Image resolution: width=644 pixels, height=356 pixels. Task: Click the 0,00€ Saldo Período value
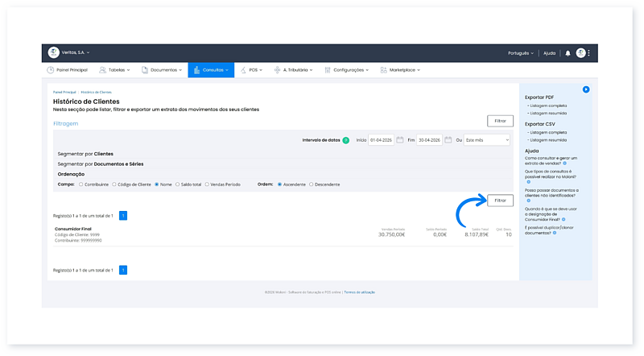pyautogui.click(x=440, y=234)
